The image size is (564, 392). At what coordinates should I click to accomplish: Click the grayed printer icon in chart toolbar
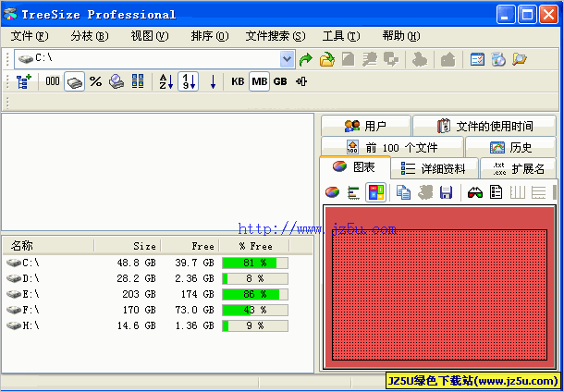(424, 192)
